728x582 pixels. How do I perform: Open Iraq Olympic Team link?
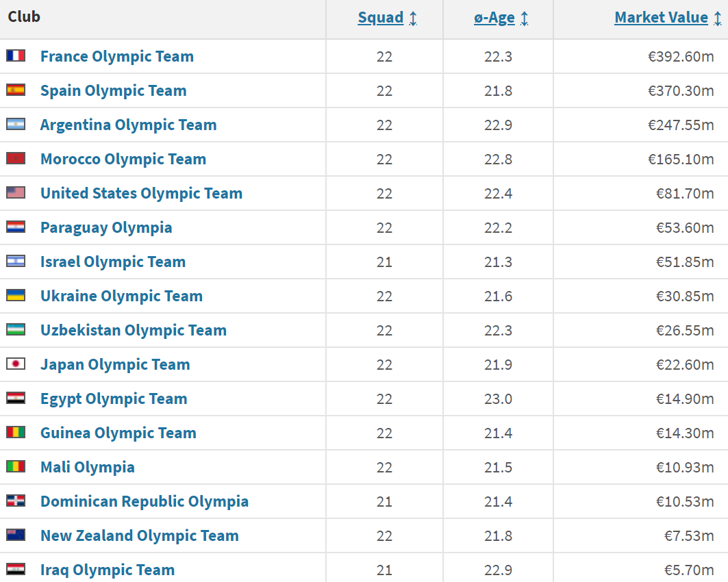tap(108, 570)
